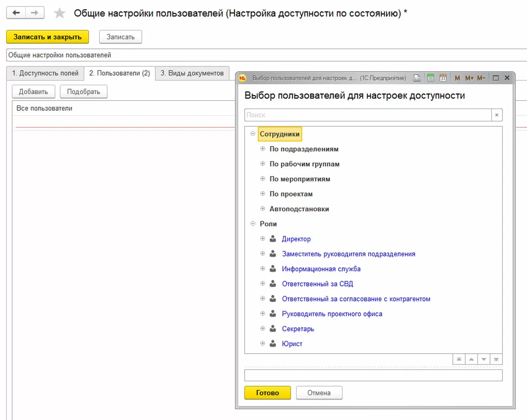Screen dimensions: 527x420
Task: Click the print icon in dialog title bar
Action: (417, 78)
